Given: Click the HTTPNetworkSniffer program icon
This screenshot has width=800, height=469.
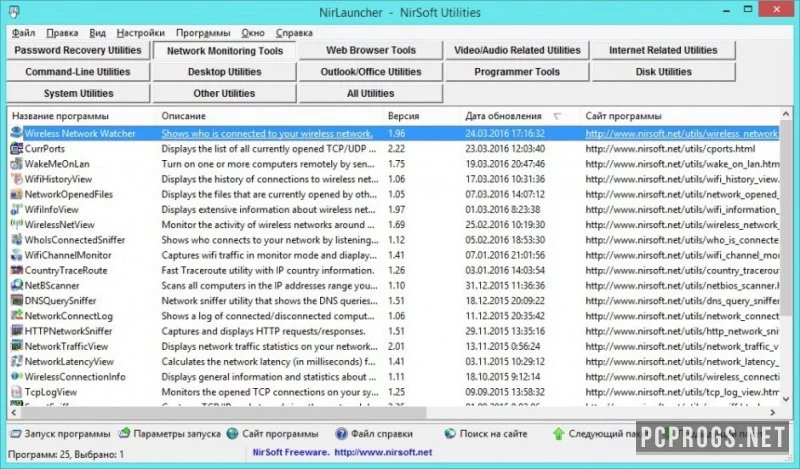Looking at the screenshot, I should pyautogui.click(x=16, y=331).
